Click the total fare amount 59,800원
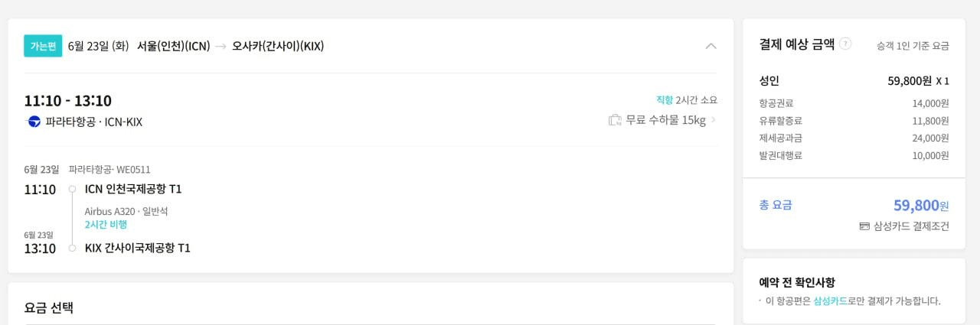980x325 pixels. tap(920, 205)
